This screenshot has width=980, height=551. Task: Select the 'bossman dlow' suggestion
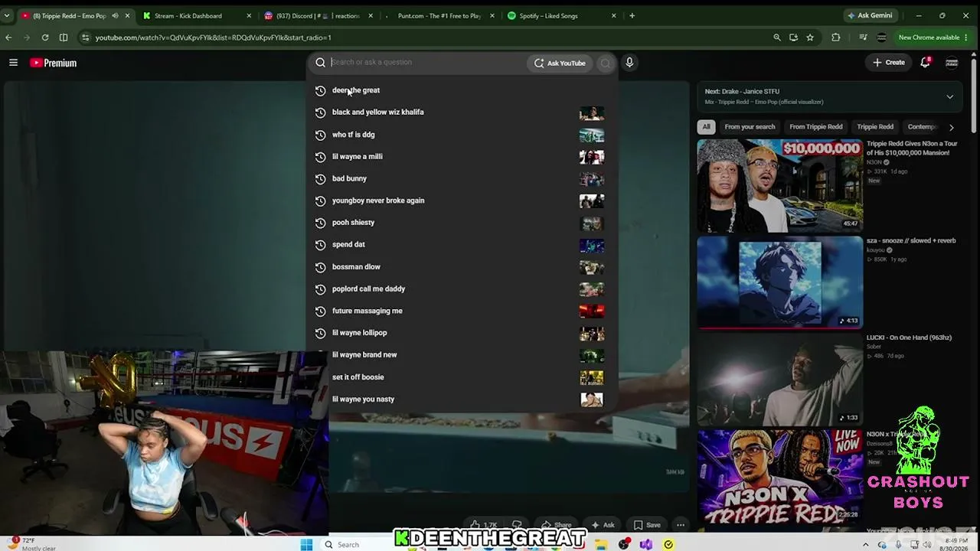click(x=462, y=267)
